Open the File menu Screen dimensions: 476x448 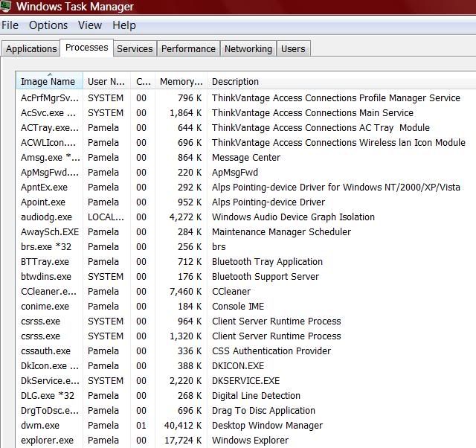[10, 25]
